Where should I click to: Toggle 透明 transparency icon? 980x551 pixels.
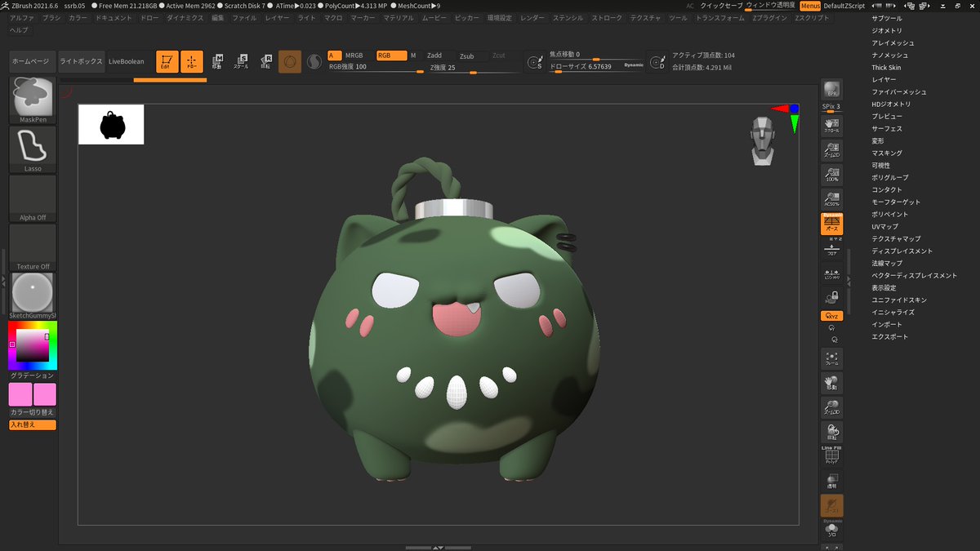pyautogui.click(x=832, y=482)
